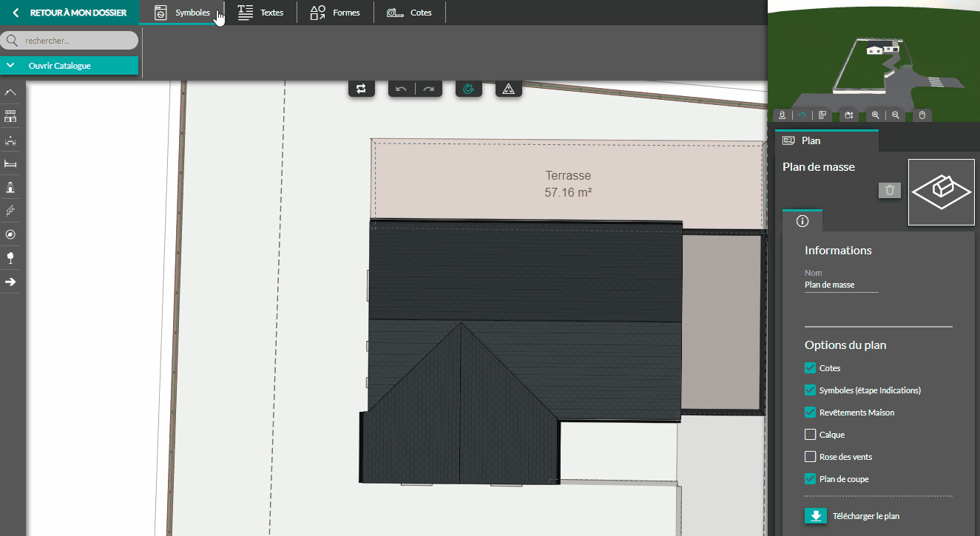Uncheck the Cotes plan option
This screenshot has width=980, height=536.
(811, 367)
